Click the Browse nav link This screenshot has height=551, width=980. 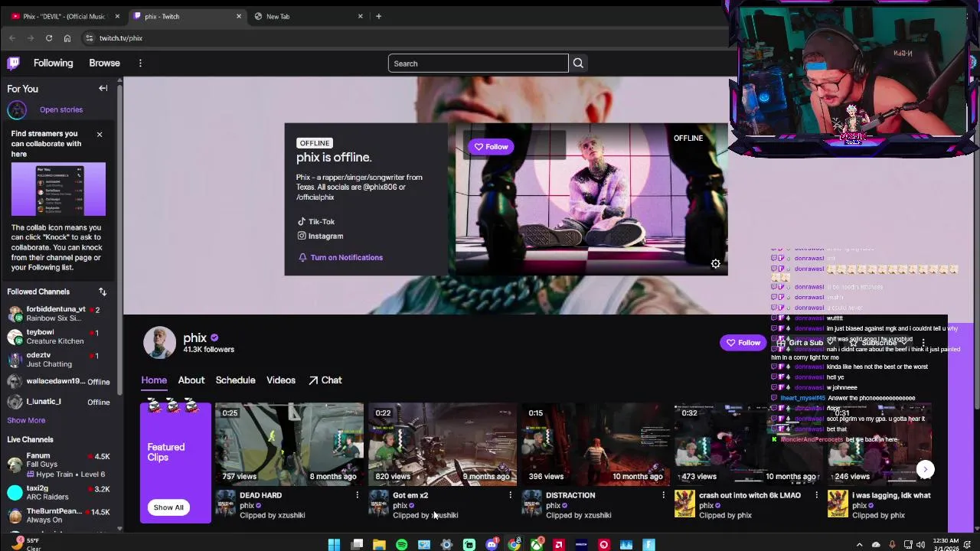point(104,64)
